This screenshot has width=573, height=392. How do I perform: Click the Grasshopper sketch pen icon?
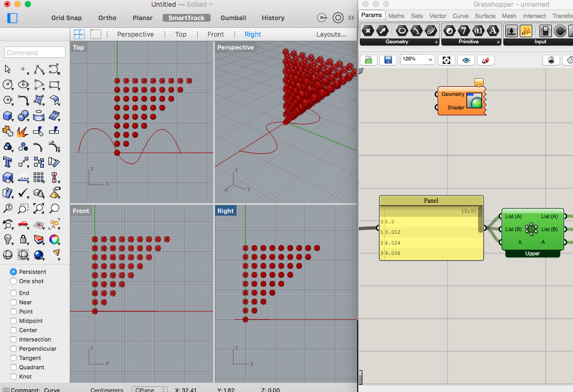(486, 60)
